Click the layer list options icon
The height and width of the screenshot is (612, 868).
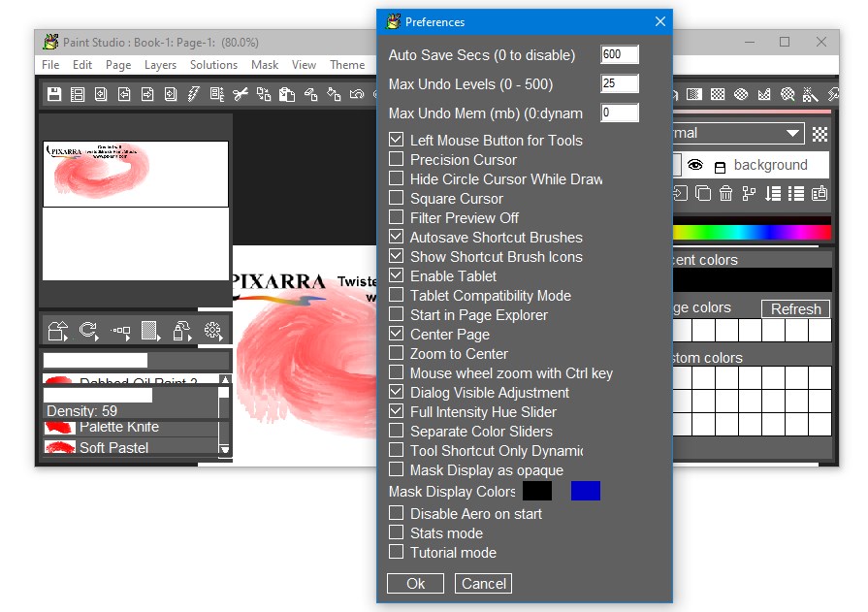coord(796,193)
